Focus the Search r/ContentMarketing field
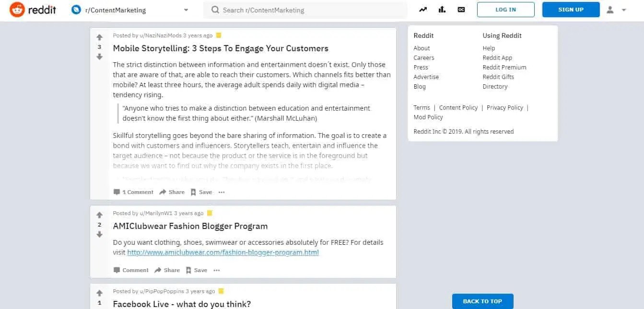The width and height of the screenshot is (644, 309). coord(307,10)
